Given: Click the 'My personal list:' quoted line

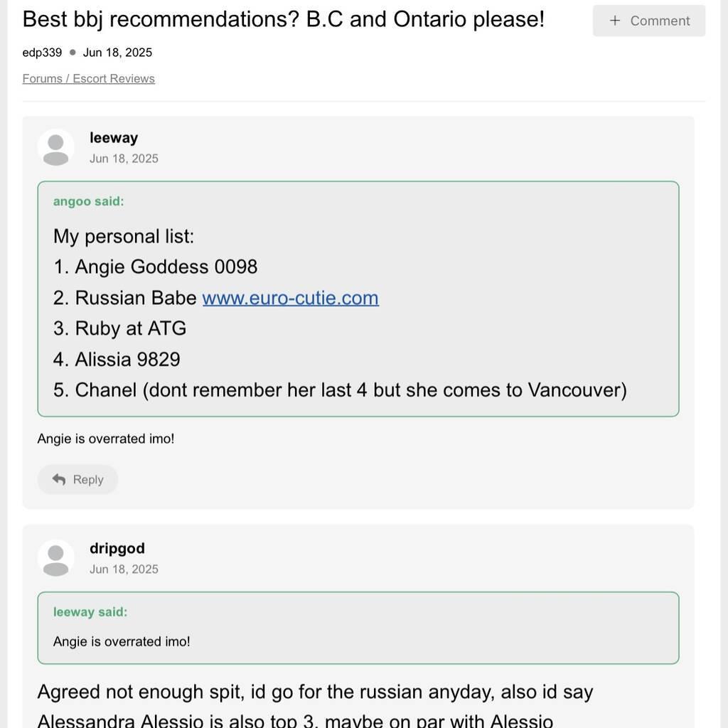Looking at the screenshot, I should 124,236.
